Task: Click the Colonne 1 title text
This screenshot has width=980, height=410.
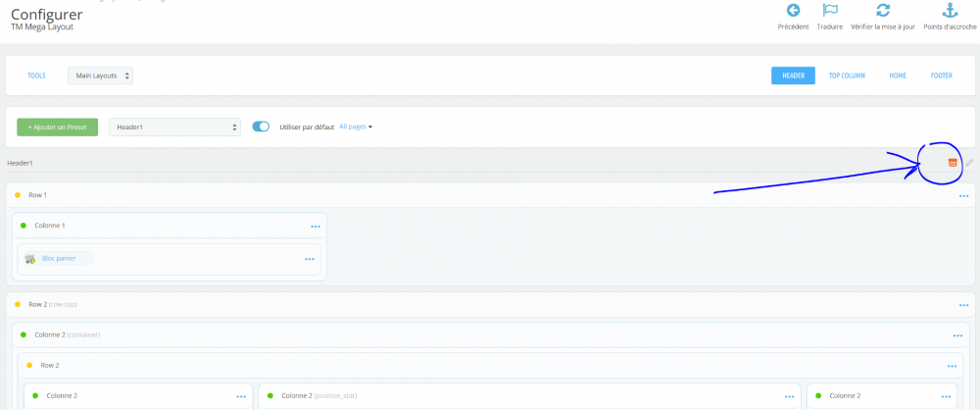Action: 50,226
